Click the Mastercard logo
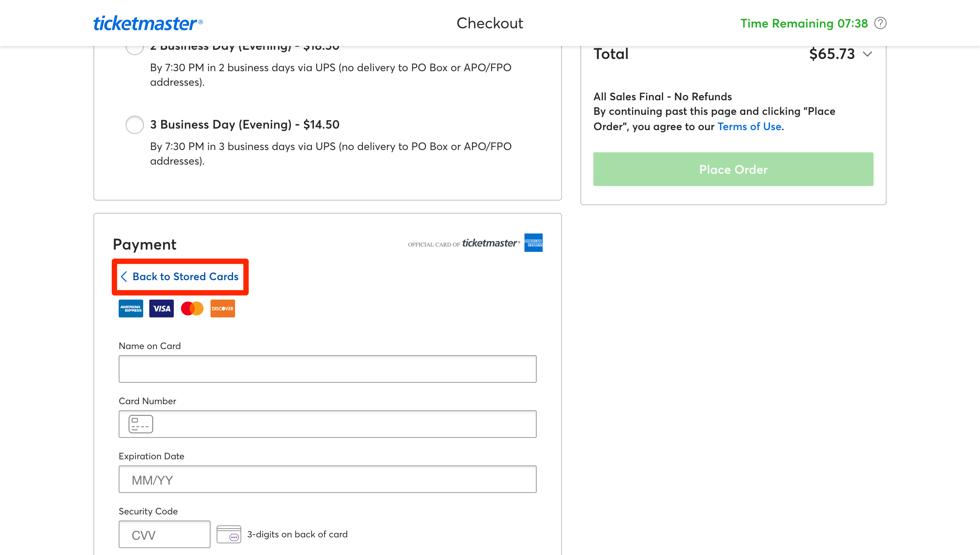The width and height of the screenshot is (980, 555). click(192, 309)
